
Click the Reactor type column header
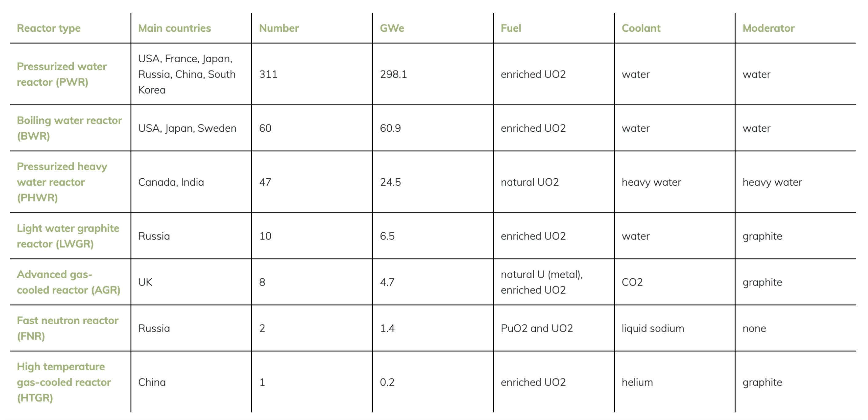pyautogui.click(x=49, y=28)
